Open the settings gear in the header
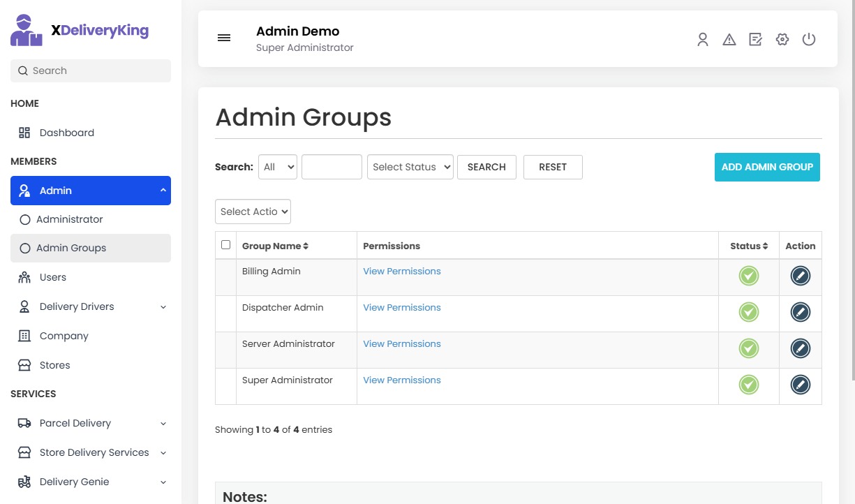Image resolution: width=855 pixels, height=504 pixels. pyautogui.click(x=782, y=39)
